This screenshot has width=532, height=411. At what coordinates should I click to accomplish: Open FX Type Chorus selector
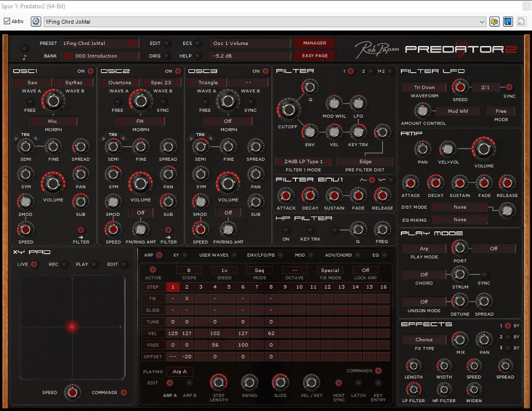point(424,339)
